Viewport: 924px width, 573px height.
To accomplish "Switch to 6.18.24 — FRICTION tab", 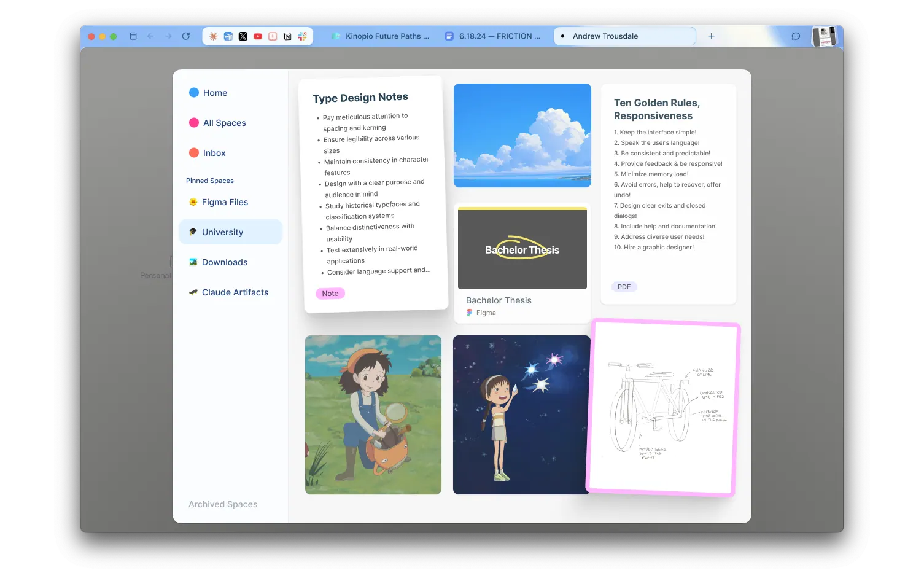I will (493, 36).
